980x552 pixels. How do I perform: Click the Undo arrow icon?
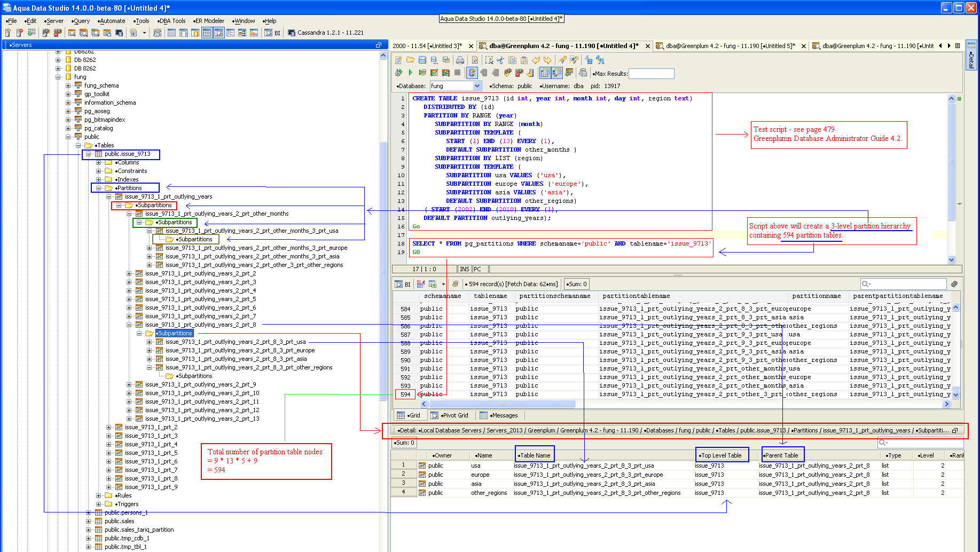click(x=536, y=60)
